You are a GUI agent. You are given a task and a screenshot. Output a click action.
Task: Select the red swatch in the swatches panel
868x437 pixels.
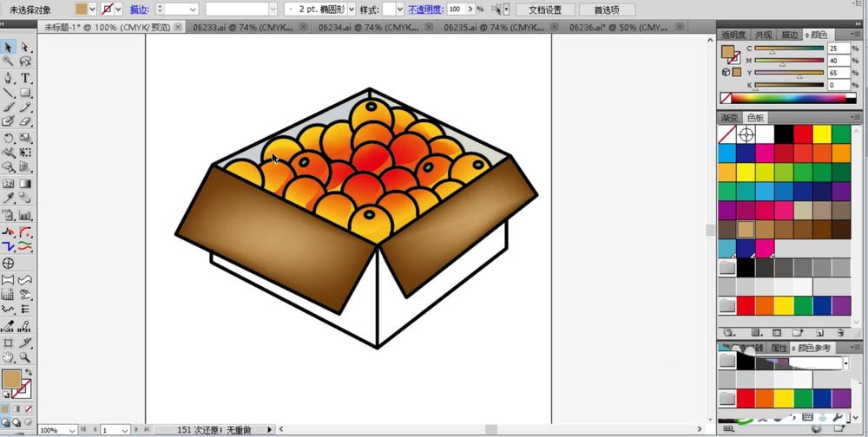coord(803,134)
